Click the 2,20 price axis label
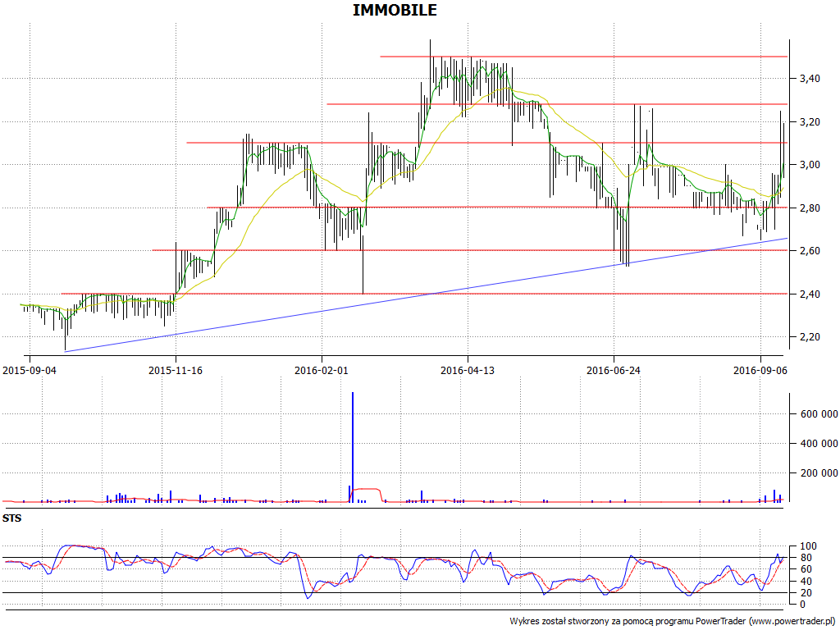840x630 pixels. [x=810, y=336]
